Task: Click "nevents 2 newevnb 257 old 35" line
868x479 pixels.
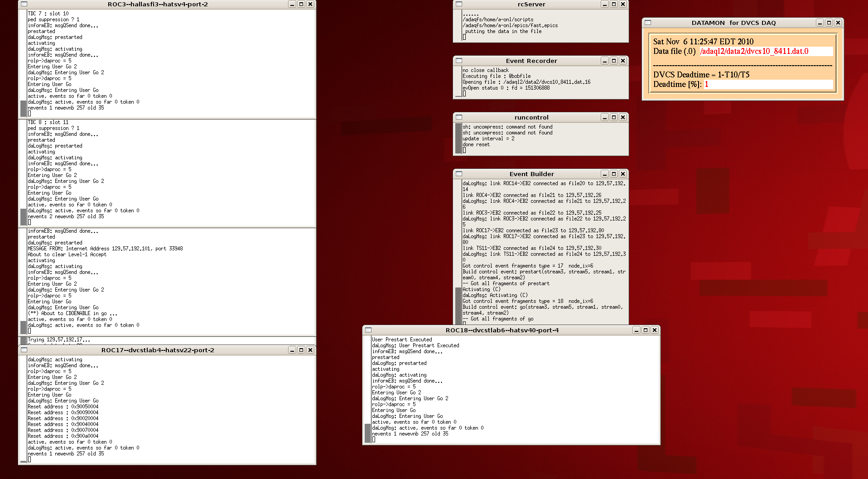Action: 66,216
